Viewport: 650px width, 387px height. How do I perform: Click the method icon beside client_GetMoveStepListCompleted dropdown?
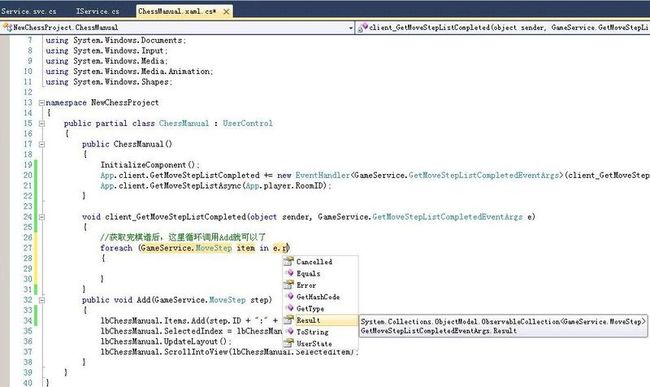[363, 27]
